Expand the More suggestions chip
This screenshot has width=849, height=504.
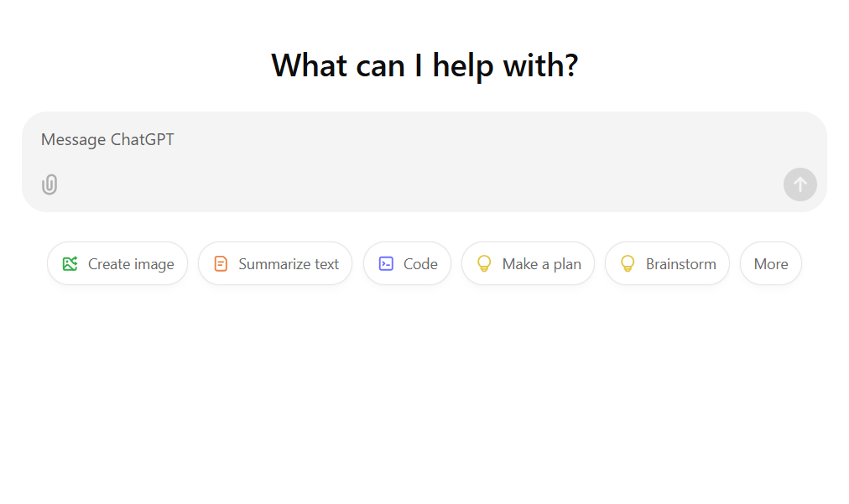pos(771,264)
